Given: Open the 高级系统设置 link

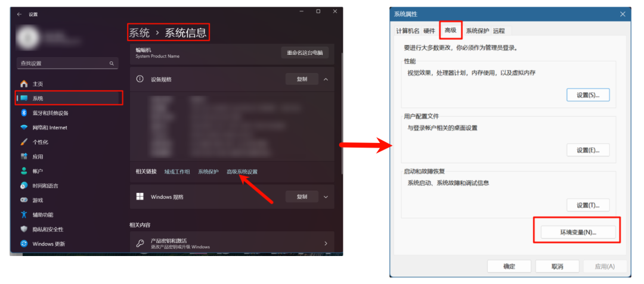Looking at the screenshot, I should (x=242, y=171).
